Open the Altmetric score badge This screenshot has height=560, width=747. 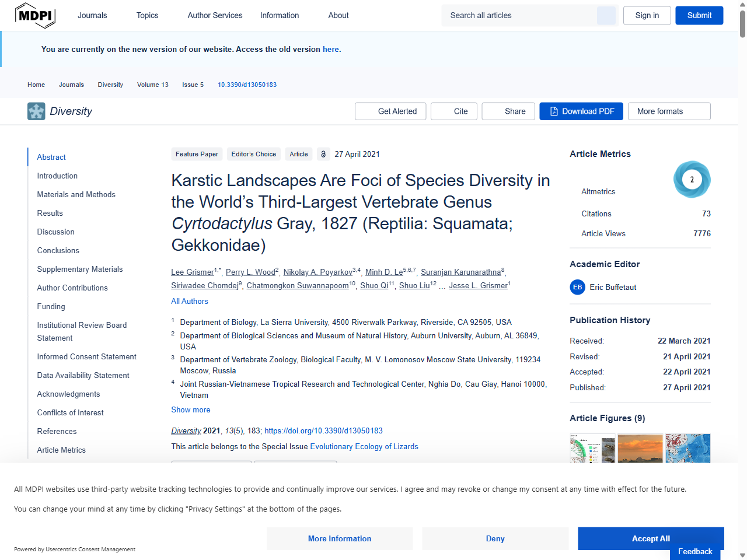692,179
